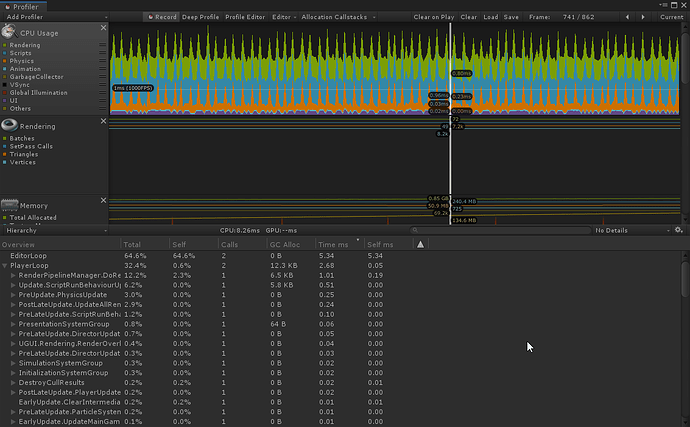Select the Profiler window tab
Viewport: 690px width, 427px height.
click(x=24, y=5)
